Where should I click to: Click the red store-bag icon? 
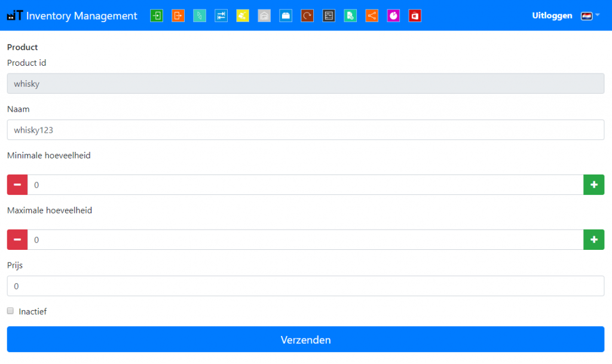(415, 16)
